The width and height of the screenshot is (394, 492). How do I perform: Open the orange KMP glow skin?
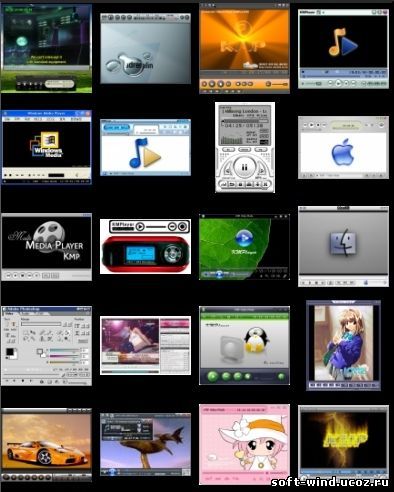(244, 49)
